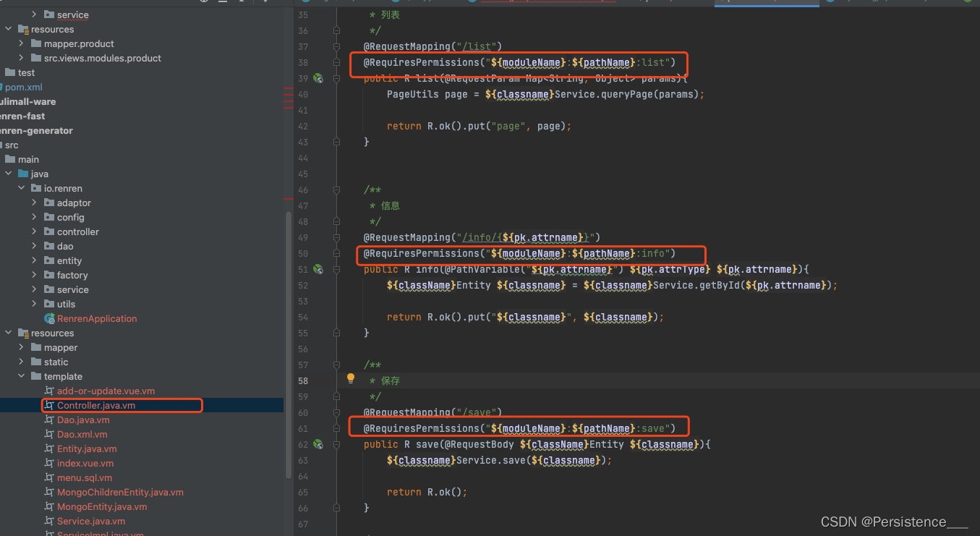980x536 pixels.
Task: Click the red error stripe mark near line 47
Action: pyautogui.click(x=288, y=199)
